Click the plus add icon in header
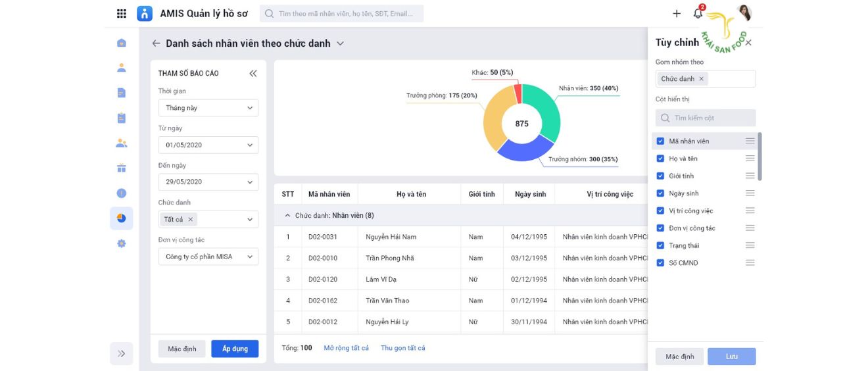The width and height of the screenshot is (868, 371). [677, 13]
